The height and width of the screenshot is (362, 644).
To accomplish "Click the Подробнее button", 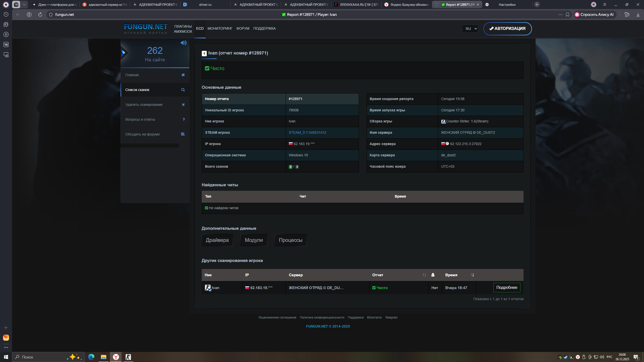I will (x=507, y=288).
